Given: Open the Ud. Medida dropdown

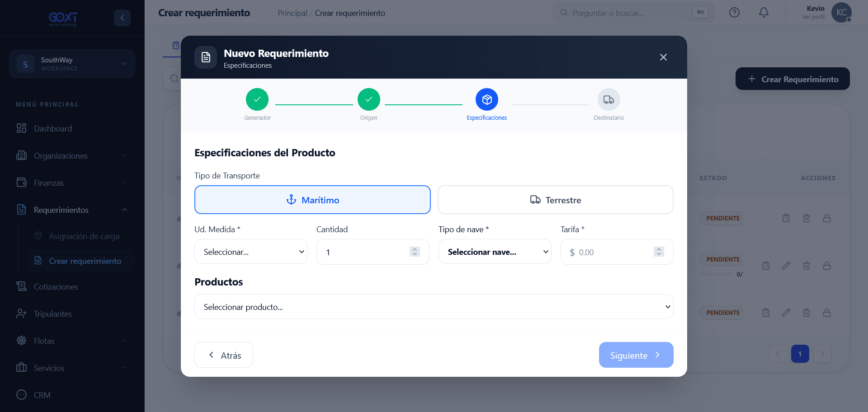Looking at the screenshot, I should (x=251, y=252).
